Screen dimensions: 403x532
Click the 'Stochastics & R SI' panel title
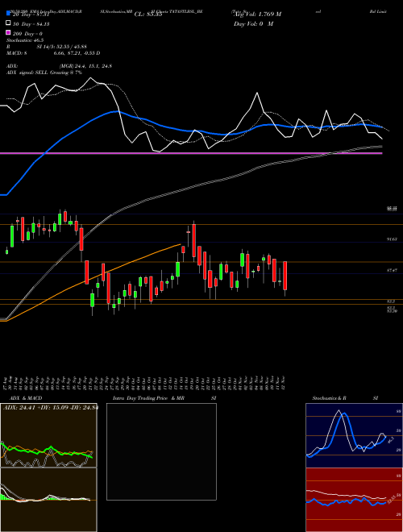pyautogui.click(x=345, y=398)
